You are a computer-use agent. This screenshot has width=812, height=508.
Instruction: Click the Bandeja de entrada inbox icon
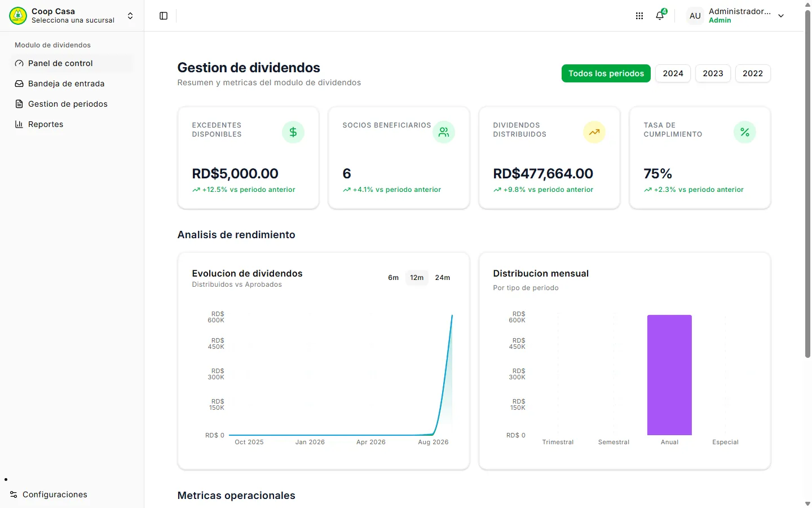coord(19,84)
